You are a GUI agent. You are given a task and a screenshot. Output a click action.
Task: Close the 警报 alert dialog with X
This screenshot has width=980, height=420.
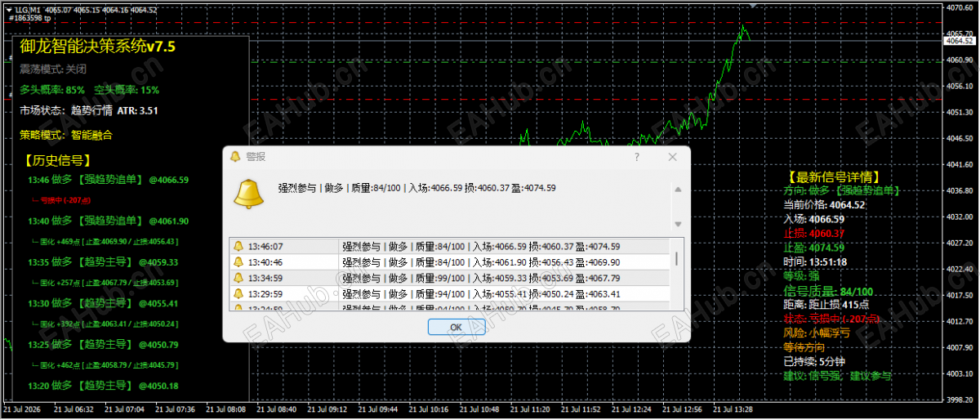pyautogui.click(x=673, y=157)
